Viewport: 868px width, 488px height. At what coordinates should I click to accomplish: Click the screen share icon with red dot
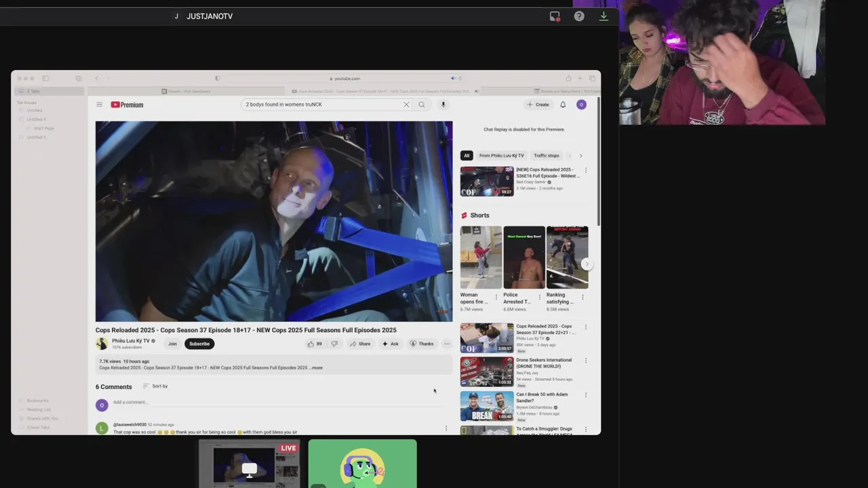tap(555, 16)
